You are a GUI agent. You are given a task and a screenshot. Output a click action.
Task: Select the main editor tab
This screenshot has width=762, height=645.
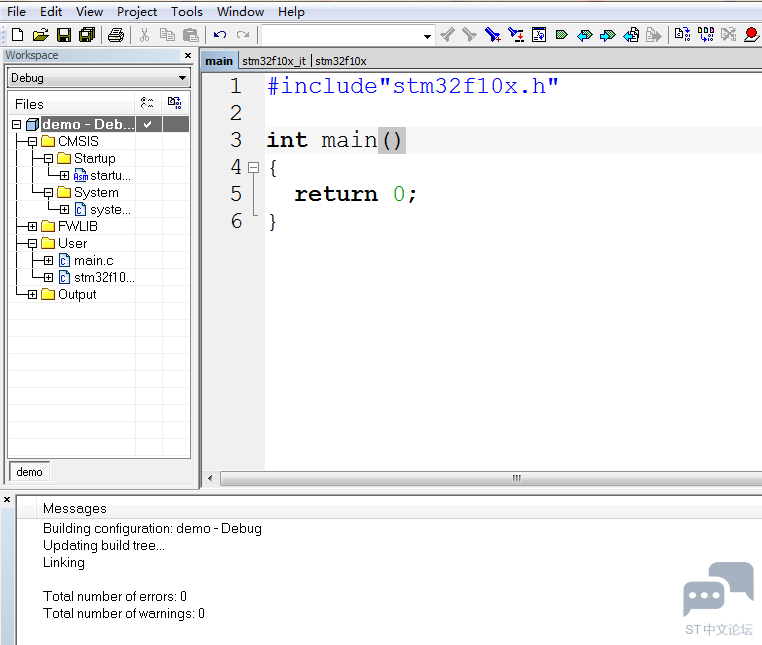(x=219, y=61)
